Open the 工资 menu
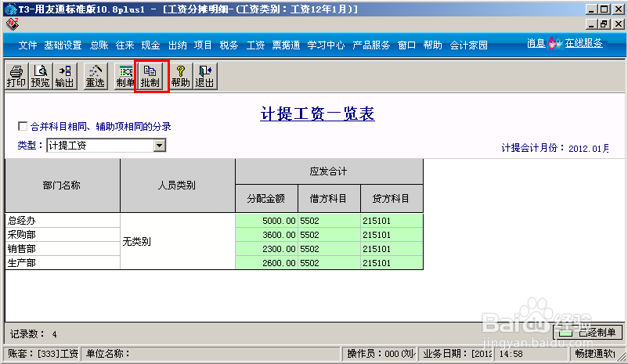 click(x=255, y=45)
